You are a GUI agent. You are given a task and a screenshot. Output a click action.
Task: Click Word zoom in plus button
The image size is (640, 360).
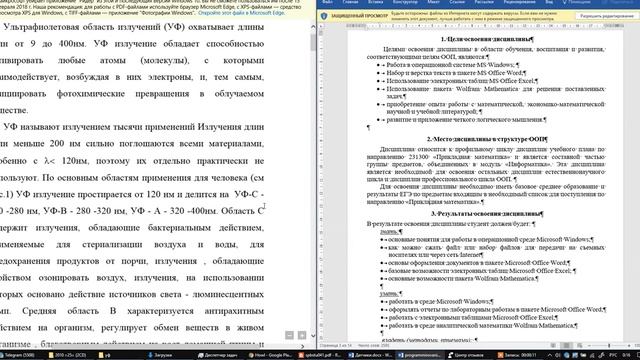[629, 345]
